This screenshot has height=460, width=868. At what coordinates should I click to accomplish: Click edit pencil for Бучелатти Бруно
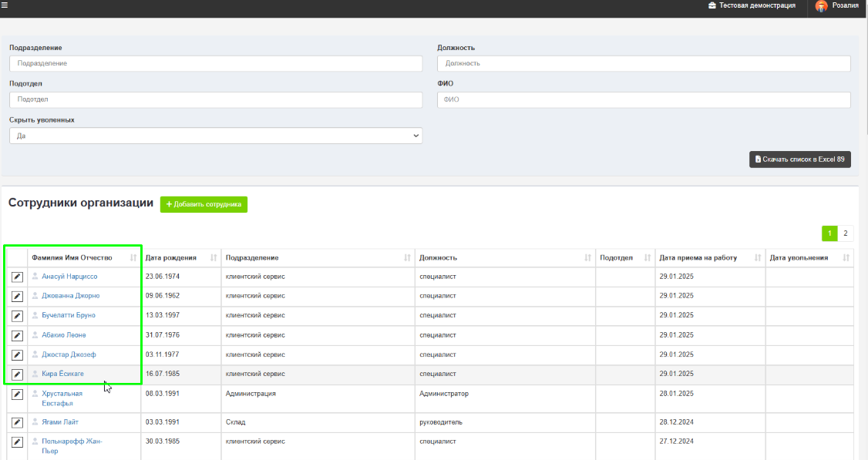pyautogui.click(x=17, y=315)
